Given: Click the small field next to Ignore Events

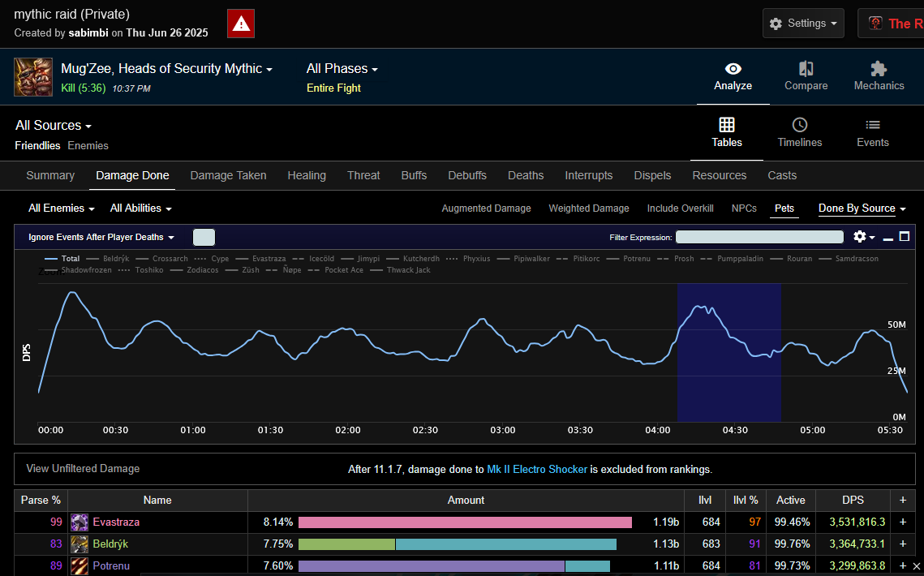Looking at the screenshot, I should click(204, 237).
